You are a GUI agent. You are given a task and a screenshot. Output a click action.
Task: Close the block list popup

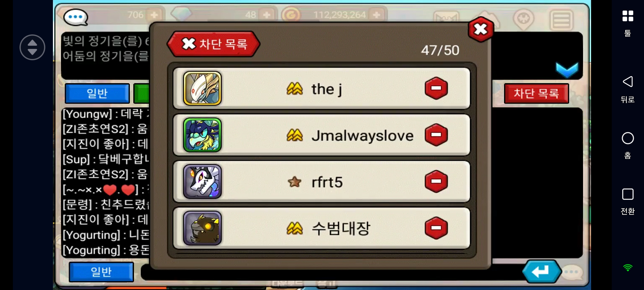[x=480, y=29]
